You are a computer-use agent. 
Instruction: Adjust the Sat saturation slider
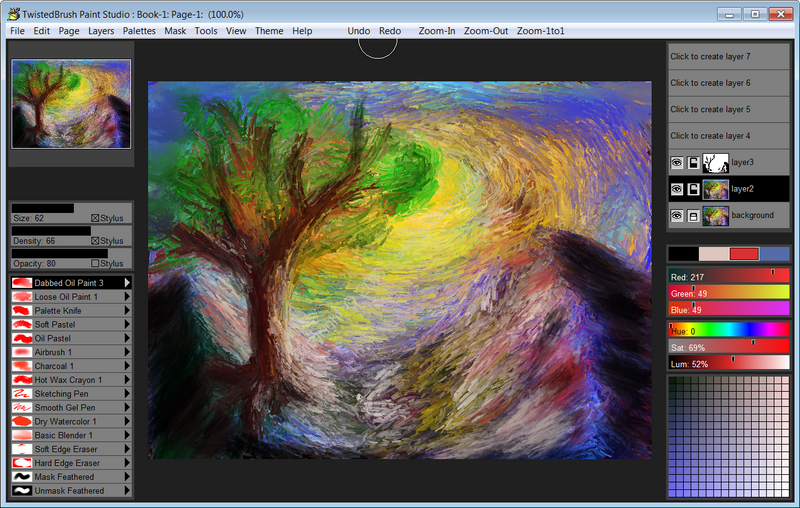[729, 346]
